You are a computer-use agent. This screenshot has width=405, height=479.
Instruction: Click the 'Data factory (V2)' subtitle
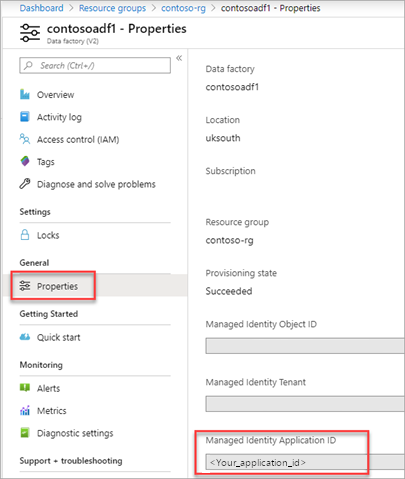pyautogui.click(x=73, y=41)
